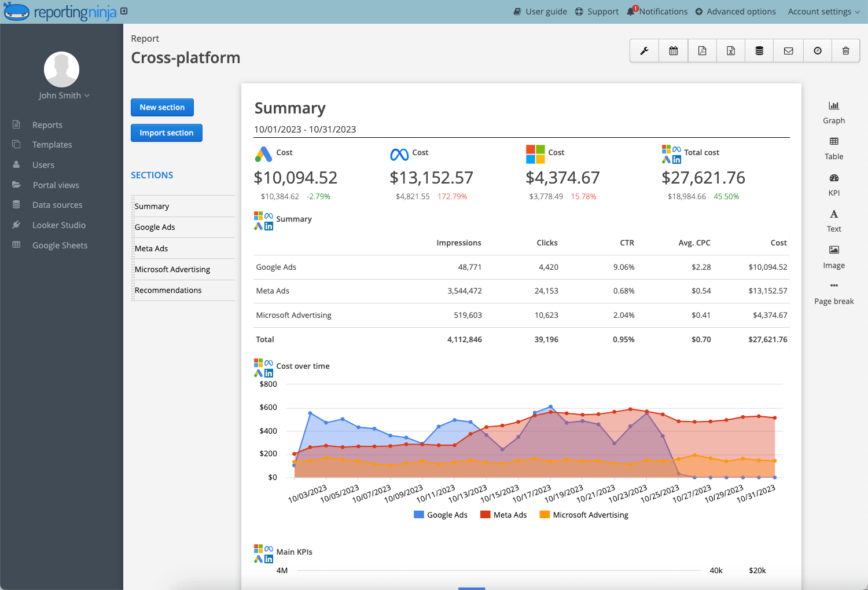This screenshot has height=590, width=868.
Task: Export the report to Excel
Action: [x=730, y=50]
